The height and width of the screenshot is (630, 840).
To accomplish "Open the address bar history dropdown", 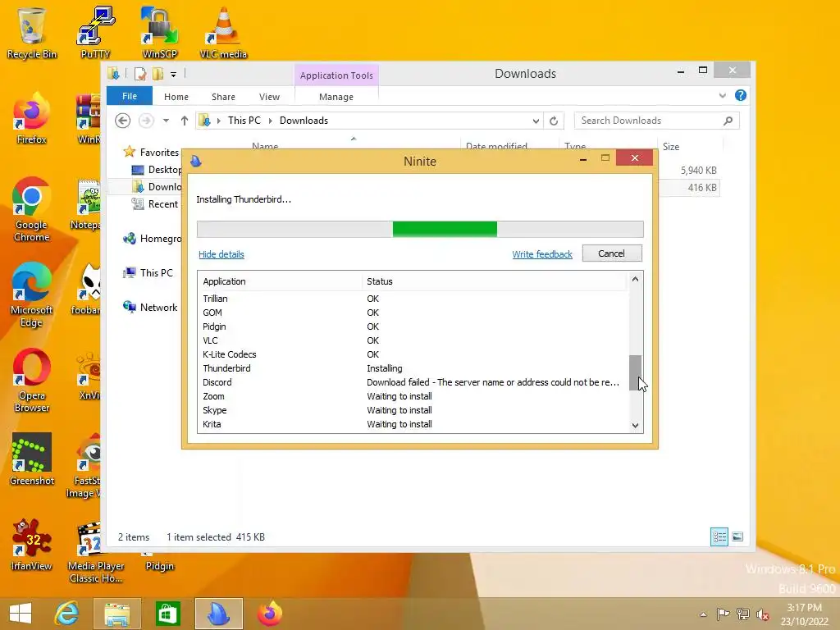I will 536,121.
